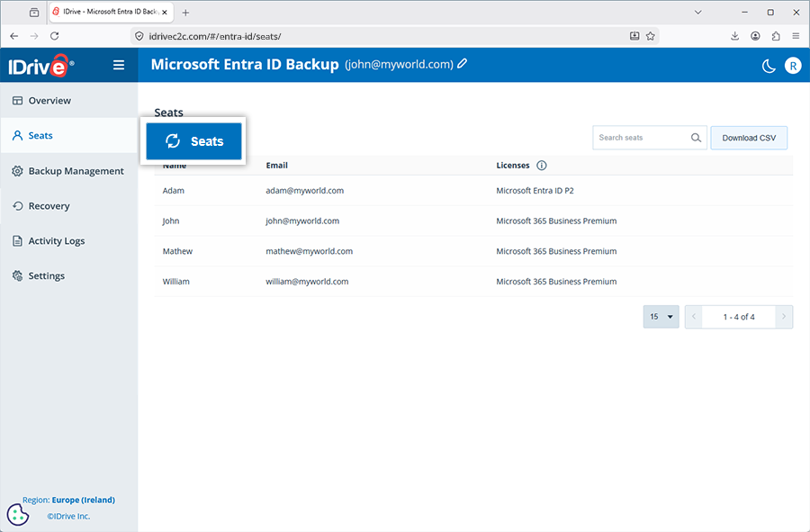Click John's Microsoft 365 Business Premium license
This screenshot has height=532, width=810.
(x=556, y=221)
